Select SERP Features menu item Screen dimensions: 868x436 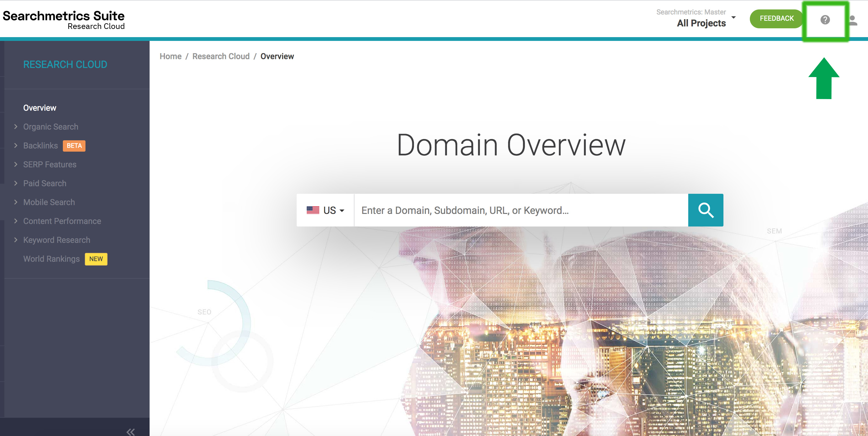(x=50, y=165)
